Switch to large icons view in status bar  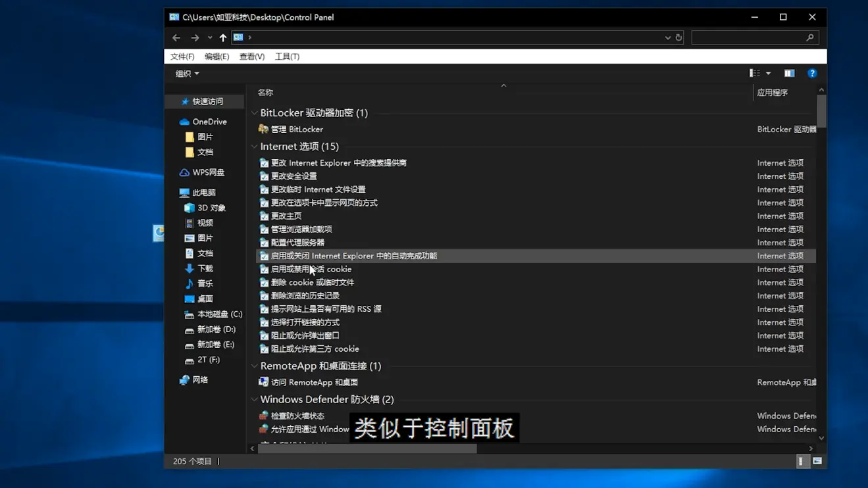pyautogui.click(x=817, y=461)
